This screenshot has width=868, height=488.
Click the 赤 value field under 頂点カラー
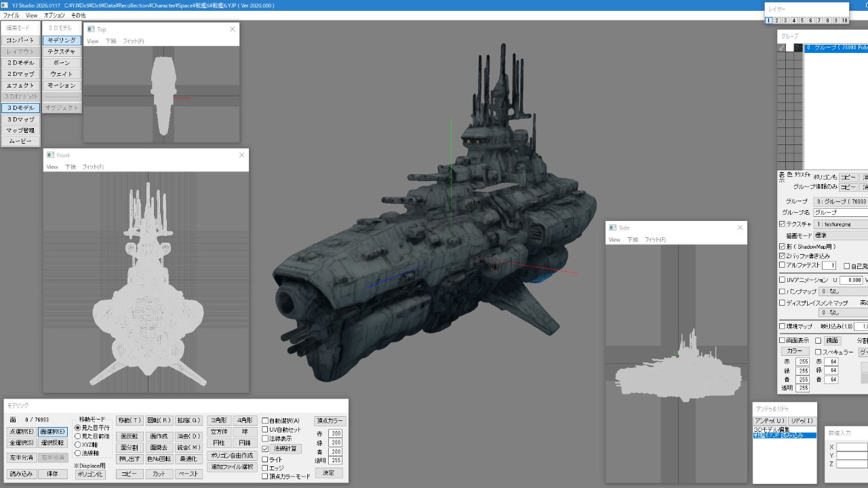point(335,434)
